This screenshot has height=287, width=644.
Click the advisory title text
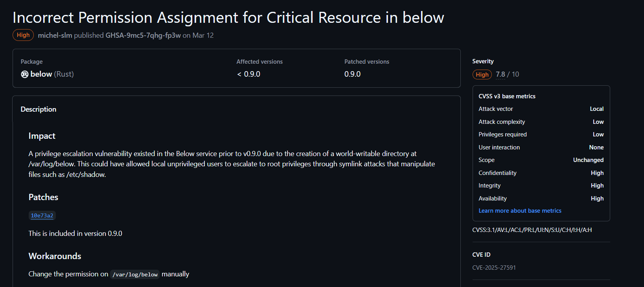coord(228,18)
